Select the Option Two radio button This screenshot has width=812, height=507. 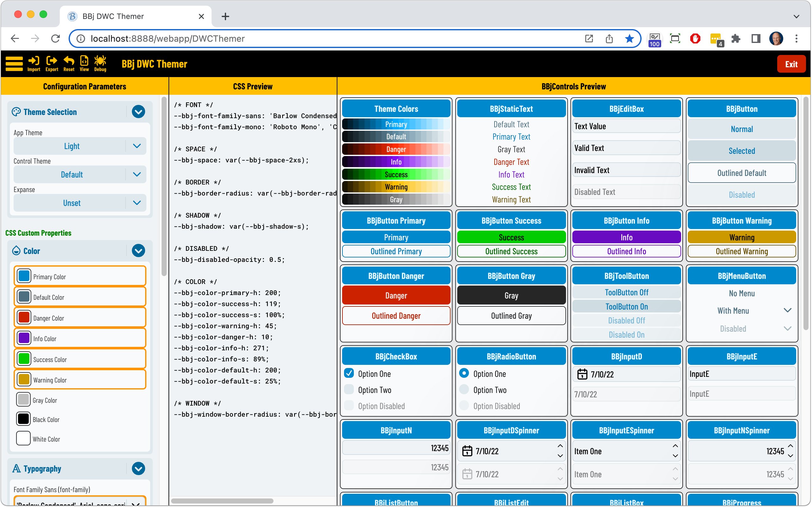(464, 389)
